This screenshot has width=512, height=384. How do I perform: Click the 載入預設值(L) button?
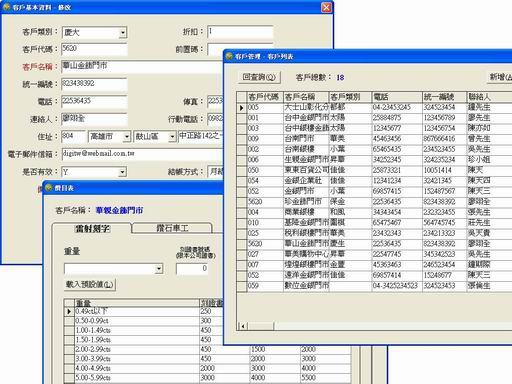[90, 285]
